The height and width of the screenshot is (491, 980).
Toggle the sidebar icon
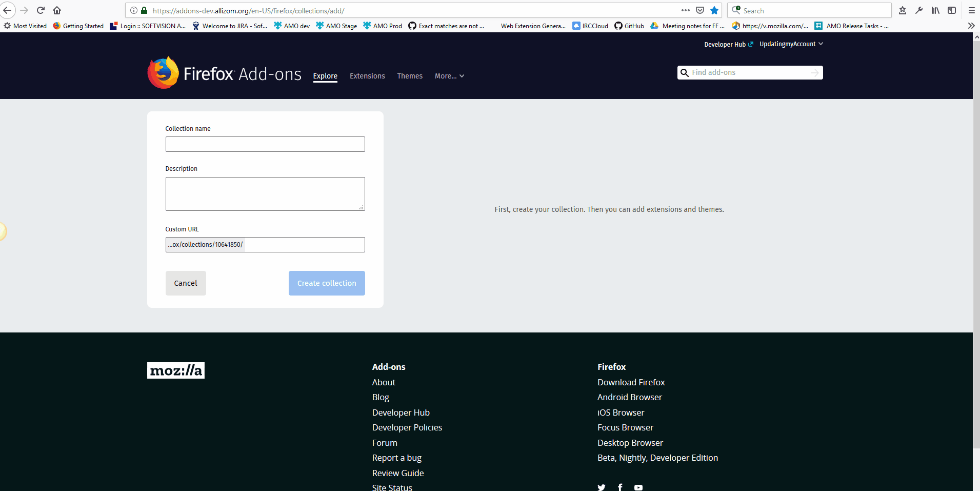tap(952, 10)
